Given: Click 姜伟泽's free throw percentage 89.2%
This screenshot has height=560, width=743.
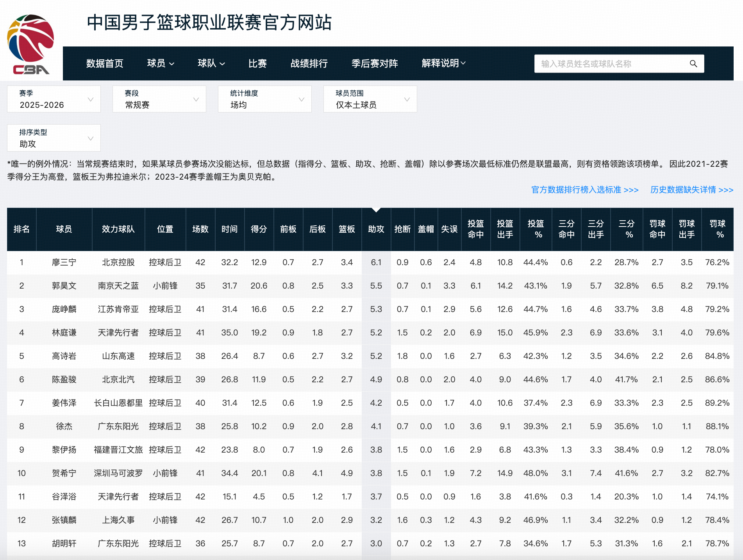Looking at the screenshot, I should tap(717, 403).
